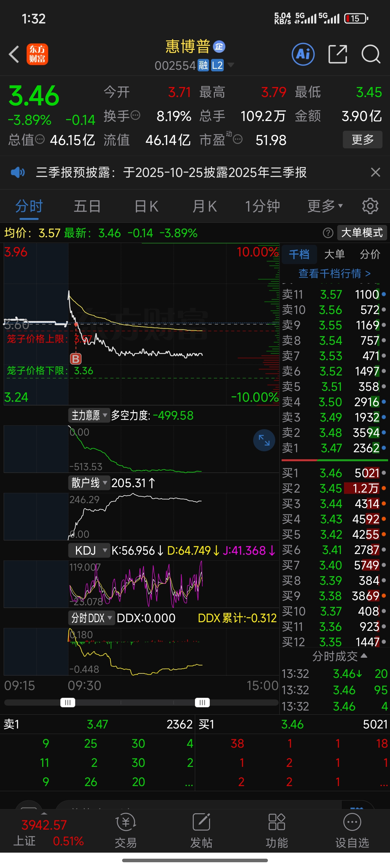Tap the 卖2 3.48 3594 row

(x=334, y=433)
